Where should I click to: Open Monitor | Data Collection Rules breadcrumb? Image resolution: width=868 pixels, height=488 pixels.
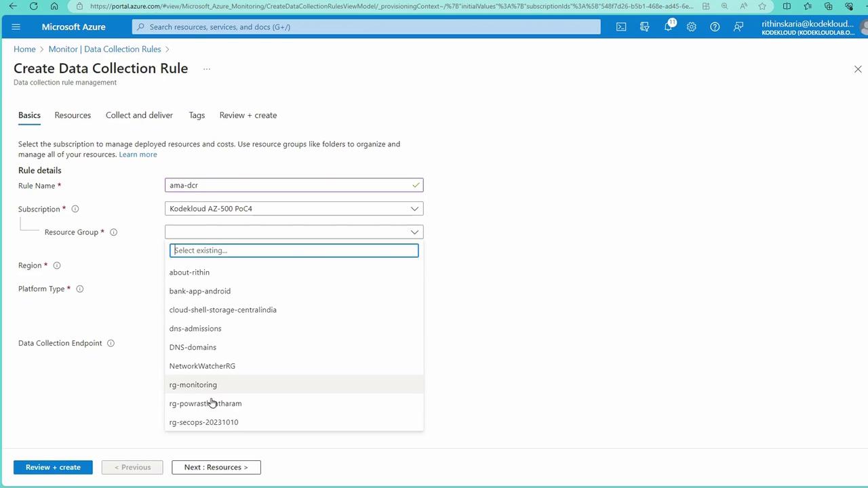[104, 49]
